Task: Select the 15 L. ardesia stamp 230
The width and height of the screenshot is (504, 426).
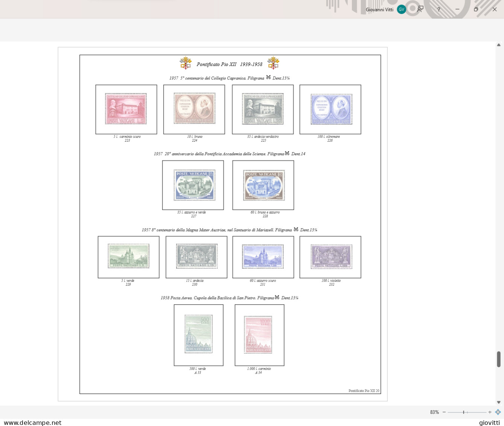Action: coord(196,257)
